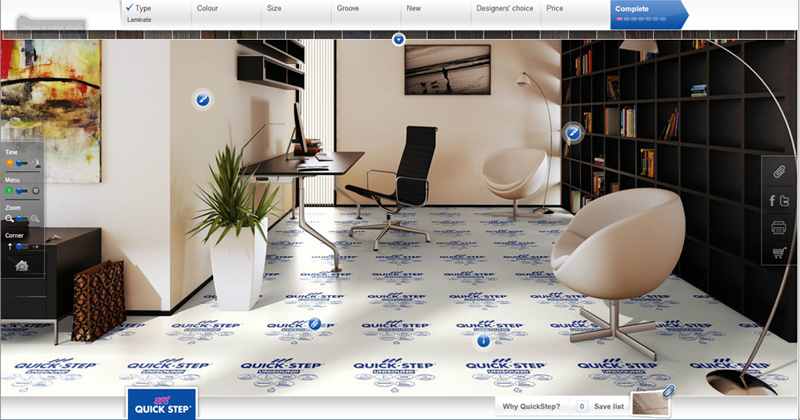Click the zoom in magnifier icon
Image resolution: width=800 pixels, height=420 pixels.
(35, 218)
